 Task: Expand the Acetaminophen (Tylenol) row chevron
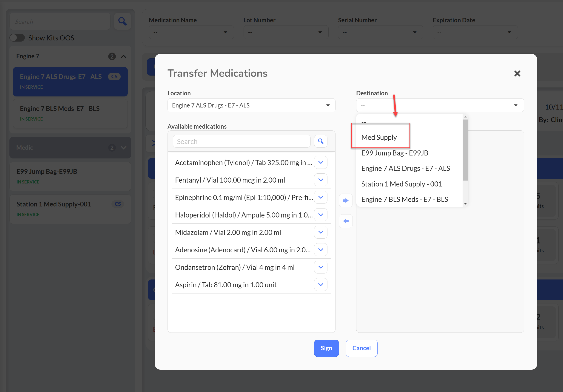click(x=321, y=162)
